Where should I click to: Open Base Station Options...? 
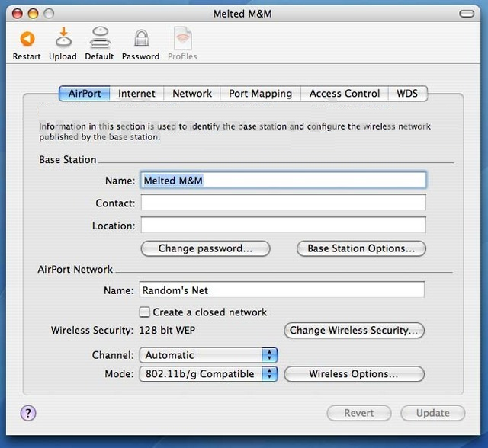pos(361,248)
